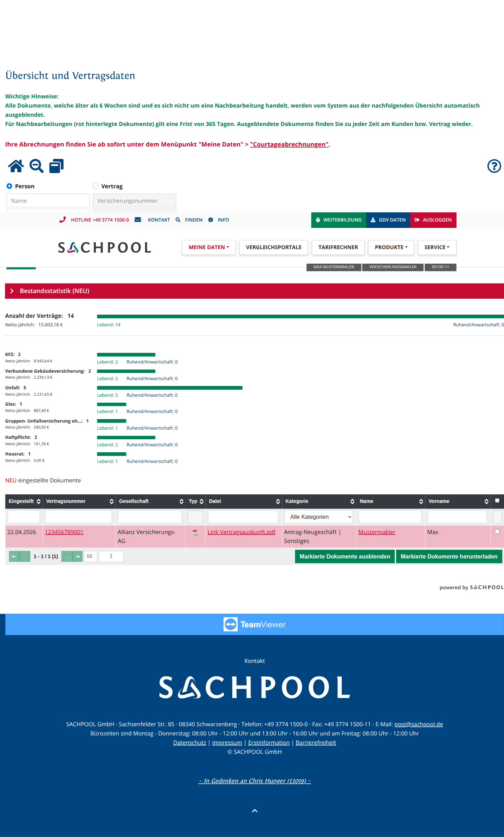Click the sign-out icon on Ausloggen

tap(417, 220)
